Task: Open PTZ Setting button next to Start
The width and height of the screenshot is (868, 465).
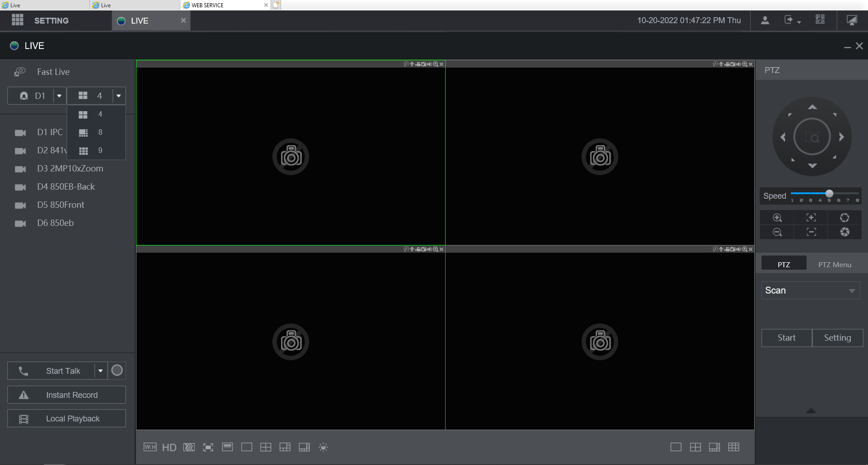Action: click(838, 338)
